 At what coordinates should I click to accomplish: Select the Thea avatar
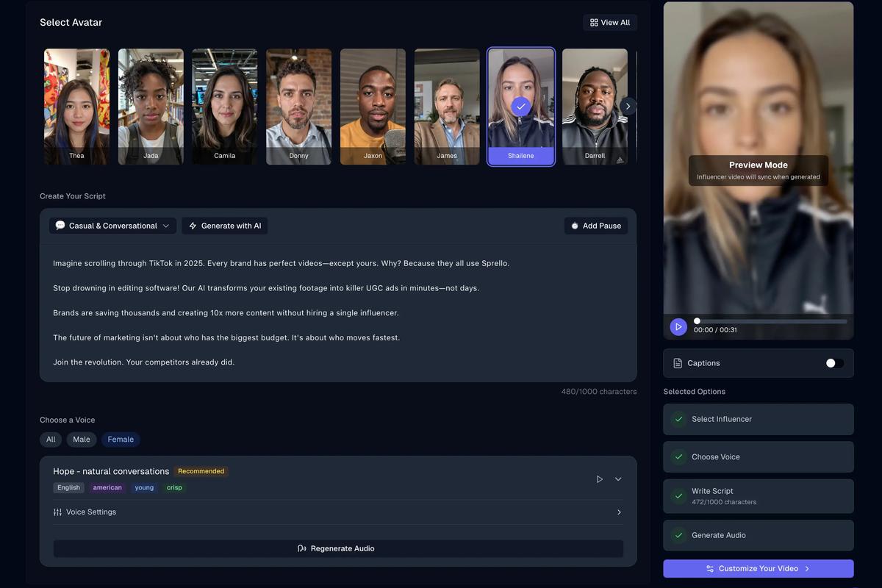(76, 107)
